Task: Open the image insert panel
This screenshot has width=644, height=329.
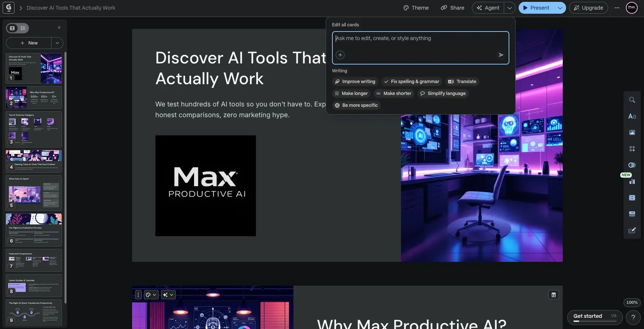Action: pos(632,132)
